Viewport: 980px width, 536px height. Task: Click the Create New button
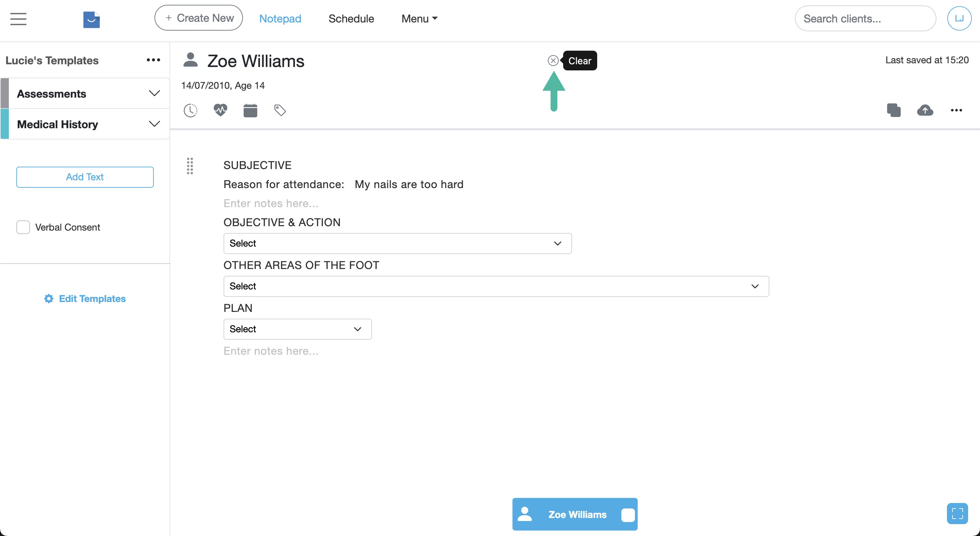199,18
